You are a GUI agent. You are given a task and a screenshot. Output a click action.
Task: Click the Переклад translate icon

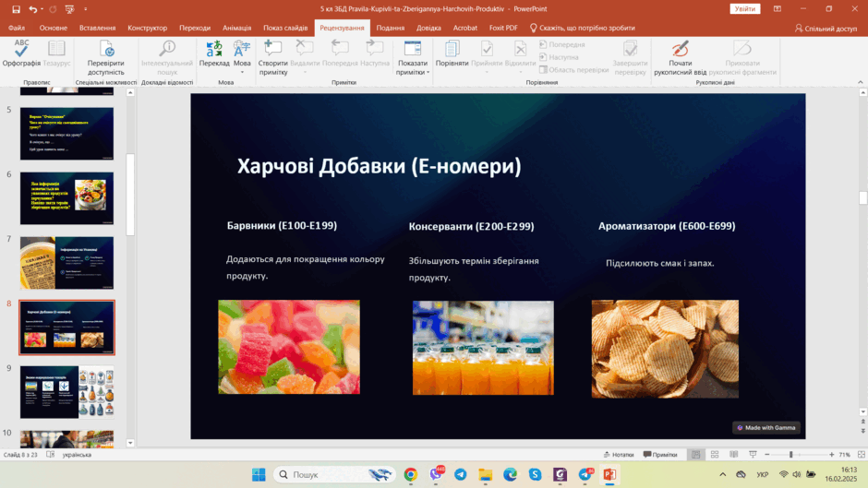click(214, 54)
